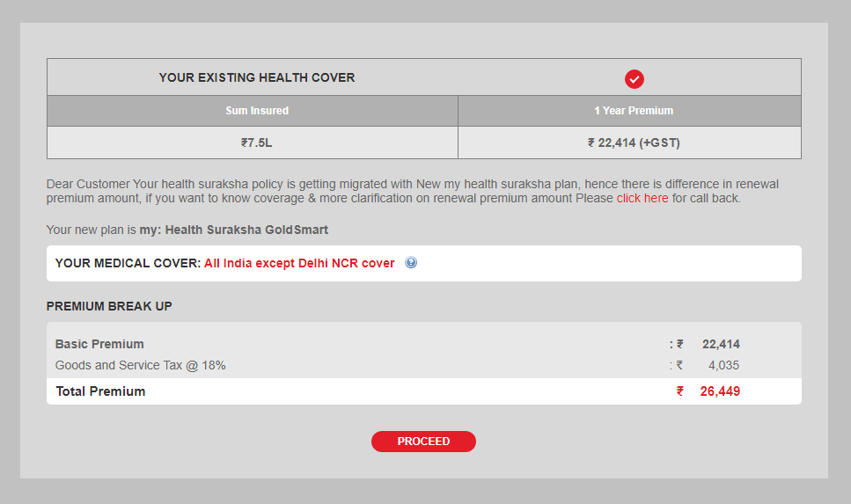Select the 26,449 total premium amount

[720, 391]
